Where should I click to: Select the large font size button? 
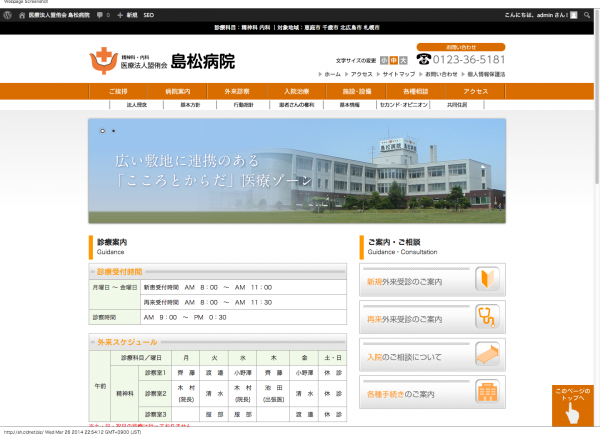pyautogui.click(x=403, y=60)
